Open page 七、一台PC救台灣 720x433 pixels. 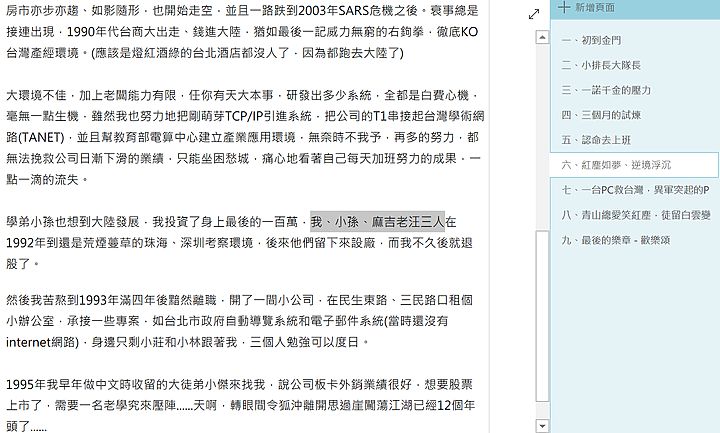pyautogui.click(x=636, y=190)
